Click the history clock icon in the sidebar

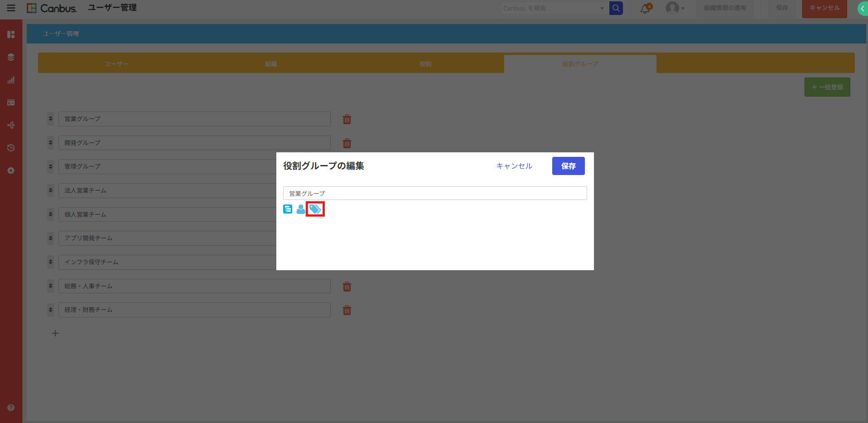(11, 148)
